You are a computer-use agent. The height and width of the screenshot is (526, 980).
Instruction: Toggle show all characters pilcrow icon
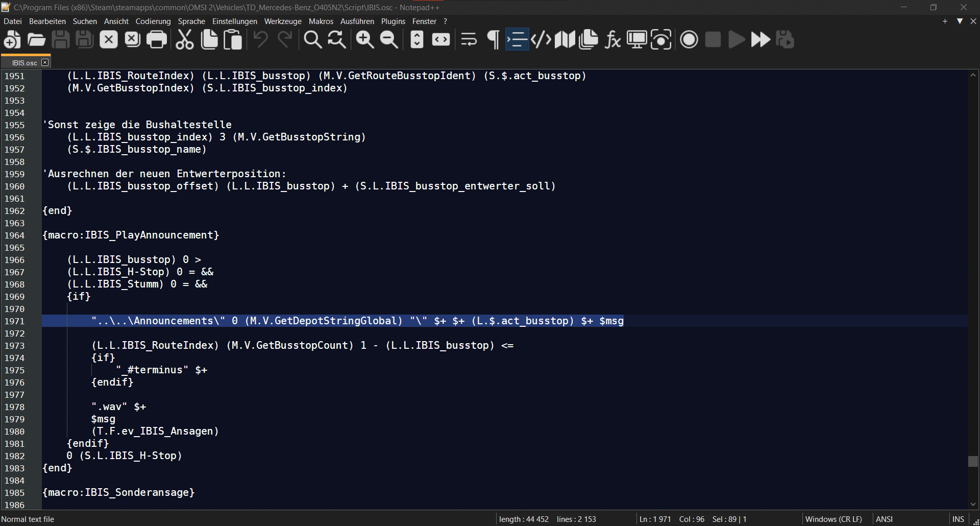tap(493, 40)
